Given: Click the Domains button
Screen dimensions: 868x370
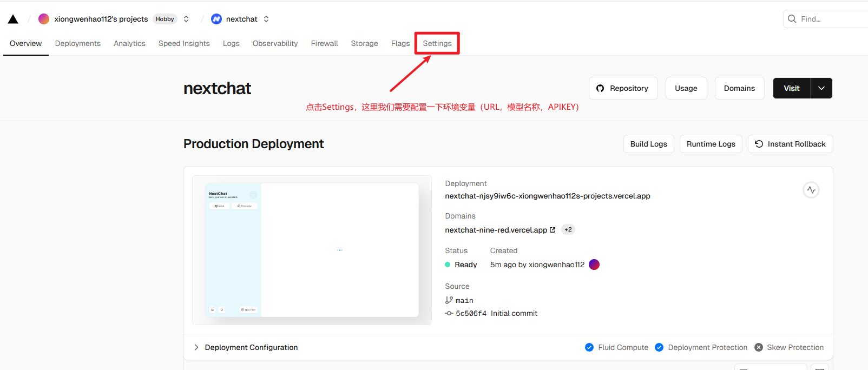Looking at the screenshot, I should tap(739, 88).
